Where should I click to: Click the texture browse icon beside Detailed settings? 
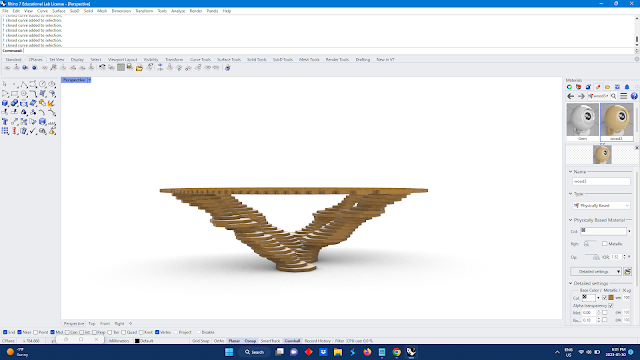click(x=628, y=271)
